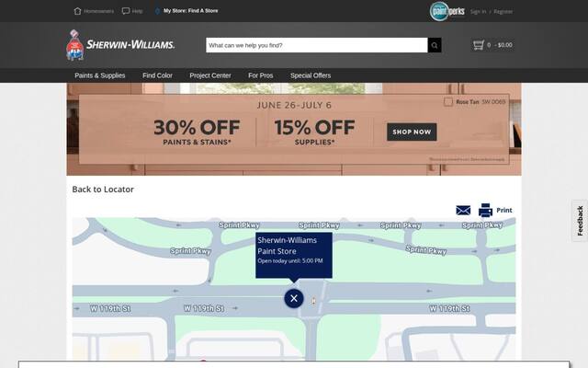
Task: Click the My Store location pin icon
Action: [x=157, y=11]
